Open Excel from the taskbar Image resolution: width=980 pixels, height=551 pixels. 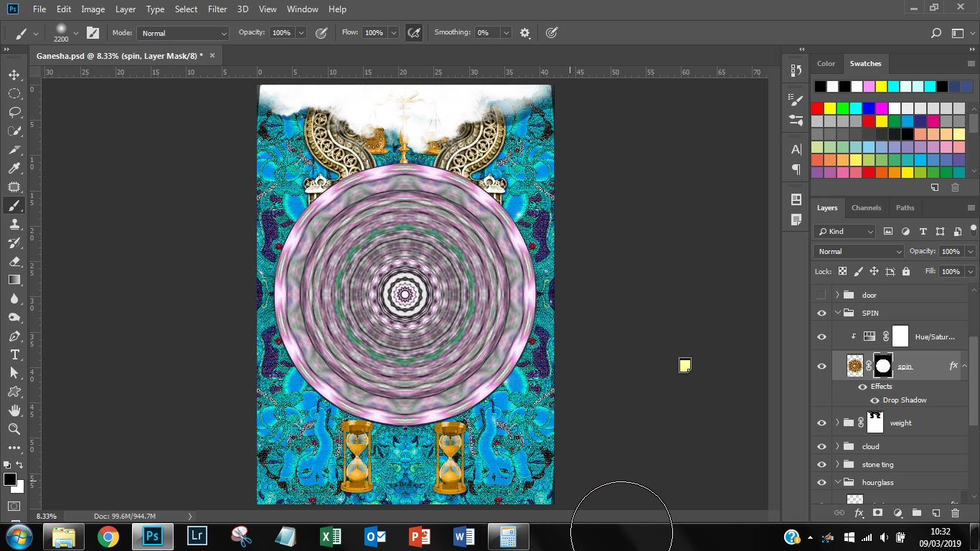click(330, 536)
